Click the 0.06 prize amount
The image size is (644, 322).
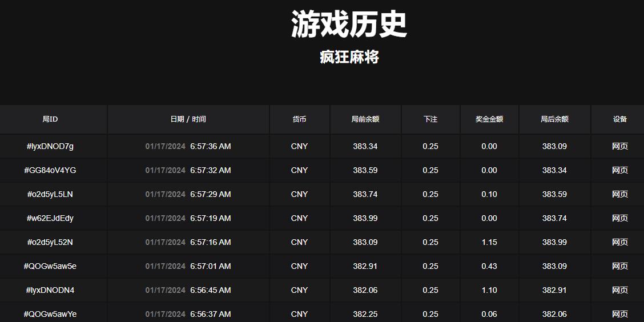click(489, 314)
